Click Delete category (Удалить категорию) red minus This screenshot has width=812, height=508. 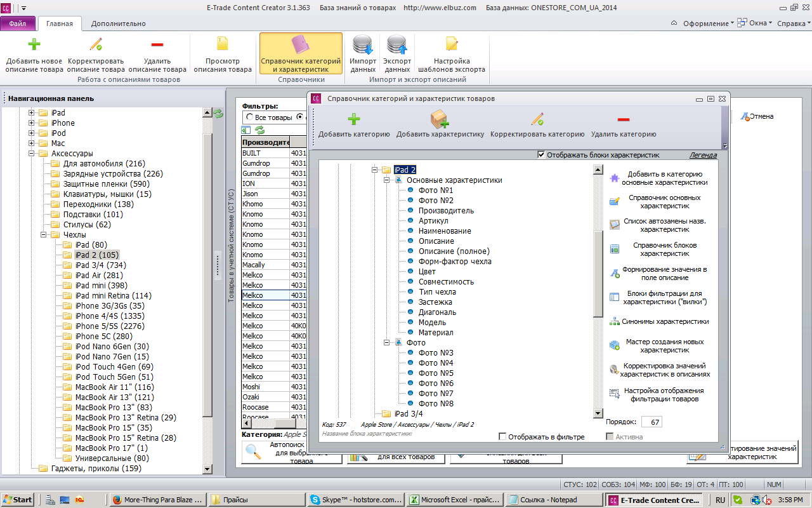tap(624, 119)
